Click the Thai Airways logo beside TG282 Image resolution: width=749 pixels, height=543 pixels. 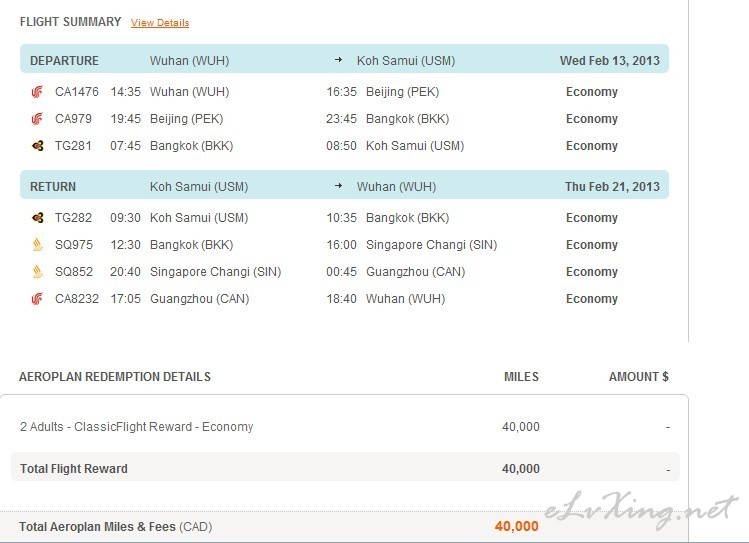click(x=38, y=218)
